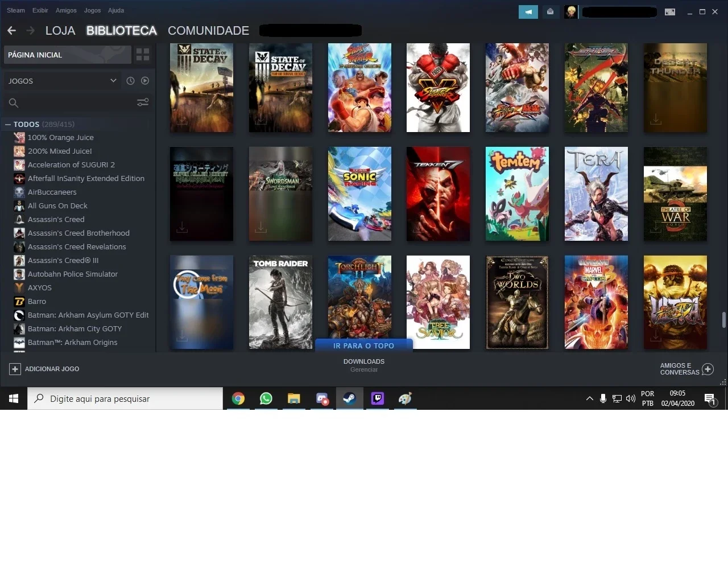The image size is (728, 584).
Task: Go to the LOJA tab
Action: pos(60,31)
